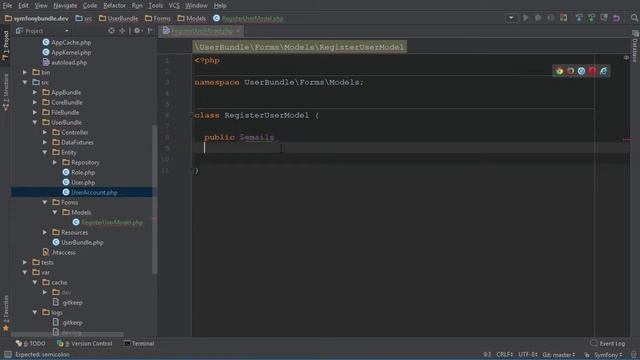Open the VCS menu
The image size is (640, 360).
[174, 6]
